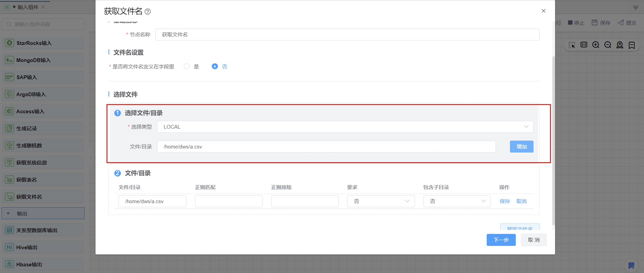This screenshot has height=273, width=644.
Task: Click the zoom in canvas icon
Action: (x=596, y=45)
